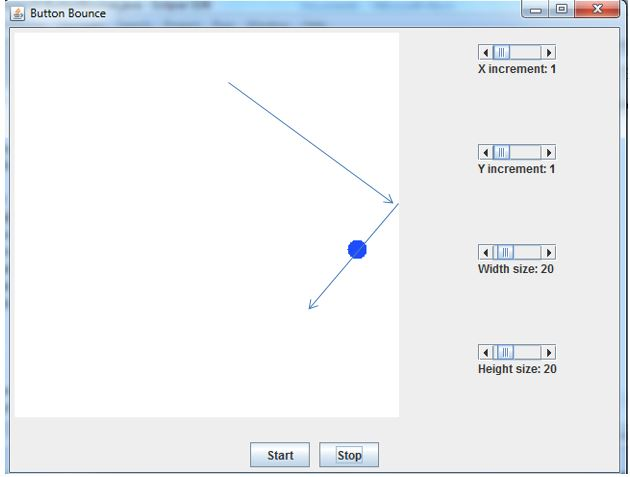
Task: Click left arrow of Width size scrollbar
Action: [486, 252]
